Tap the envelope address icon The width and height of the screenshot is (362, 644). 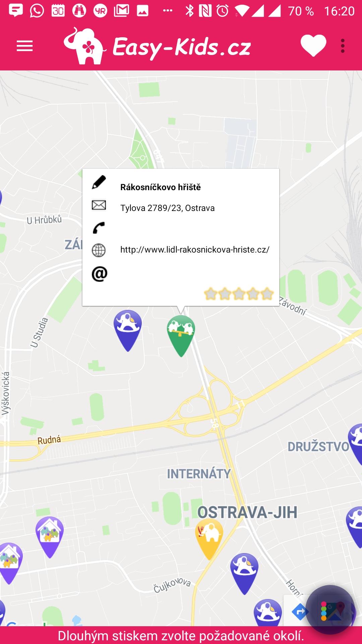point(99,205)
